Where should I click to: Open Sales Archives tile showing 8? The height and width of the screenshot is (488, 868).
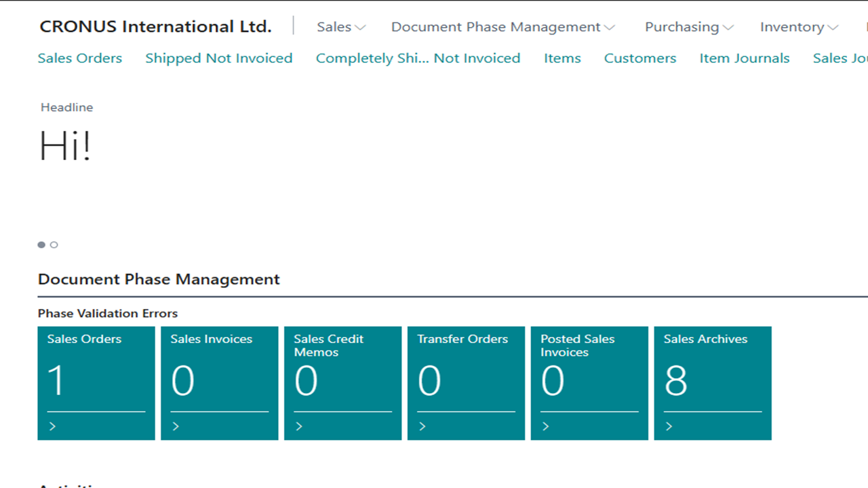(712, 380)
